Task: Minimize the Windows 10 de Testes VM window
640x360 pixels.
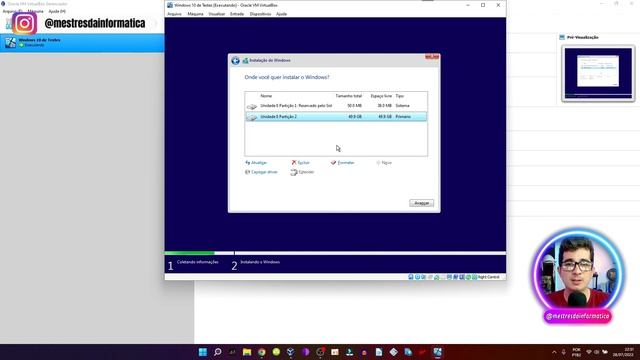Action: (x=468, y=5)
